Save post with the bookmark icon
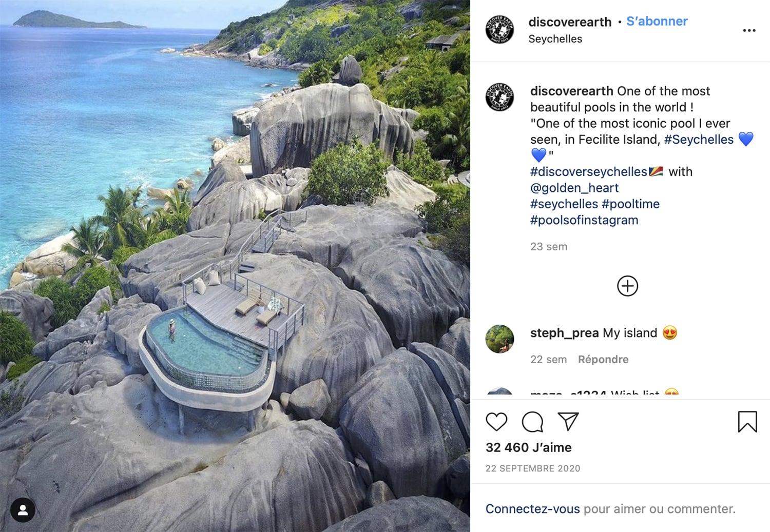The width and height of the screenshot is (770, 532). [747, 422]
